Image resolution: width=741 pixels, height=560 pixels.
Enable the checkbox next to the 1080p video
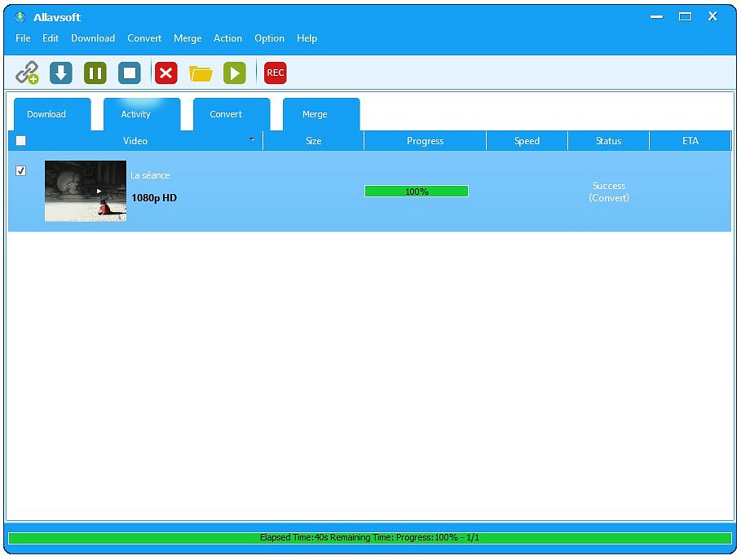[20, 171]
